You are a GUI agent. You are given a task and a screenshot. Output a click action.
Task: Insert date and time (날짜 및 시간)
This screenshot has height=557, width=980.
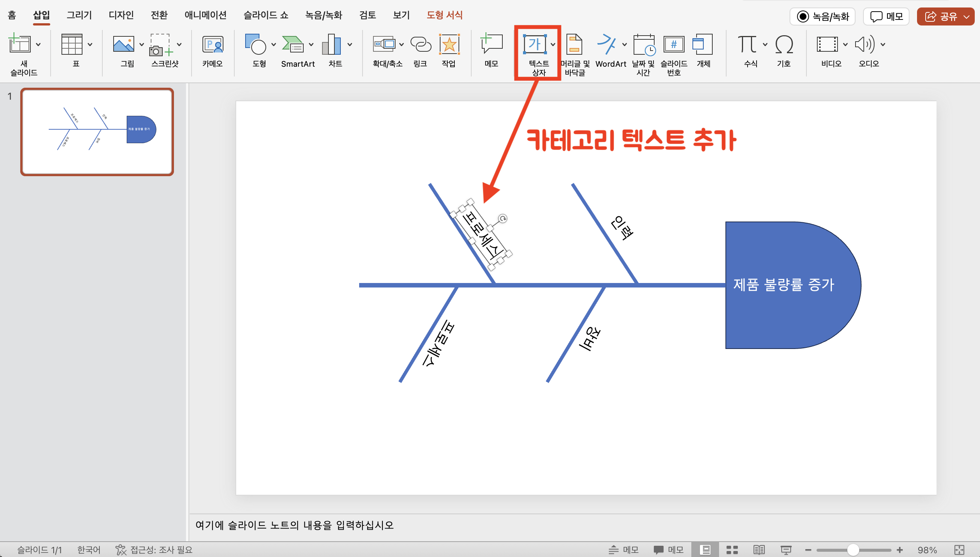click(644, 44)
